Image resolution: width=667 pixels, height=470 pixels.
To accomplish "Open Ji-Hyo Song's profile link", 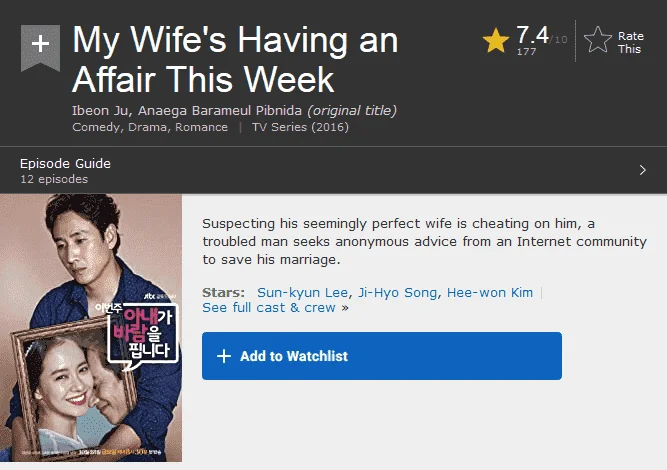I will point(397,293).
